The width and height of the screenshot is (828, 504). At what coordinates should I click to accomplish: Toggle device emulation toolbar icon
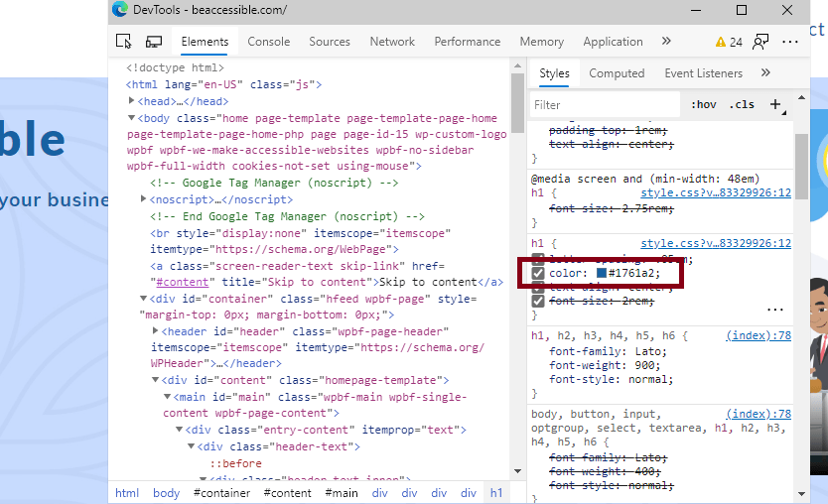pos(154,41)
